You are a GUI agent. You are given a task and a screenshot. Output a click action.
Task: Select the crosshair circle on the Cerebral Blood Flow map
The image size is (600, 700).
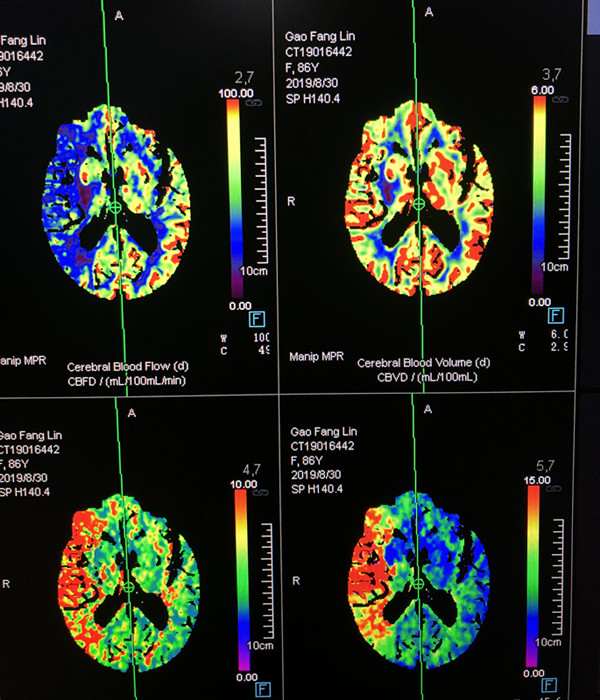tap(115, 206)
